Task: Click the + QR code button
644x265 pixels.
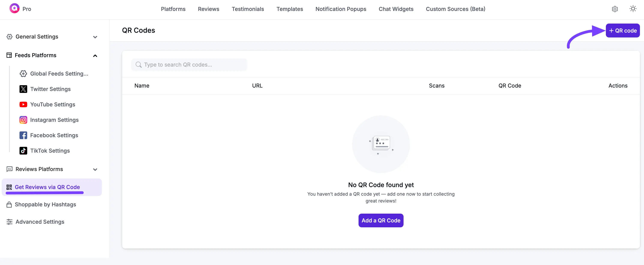Action: [x=623, y=30]
